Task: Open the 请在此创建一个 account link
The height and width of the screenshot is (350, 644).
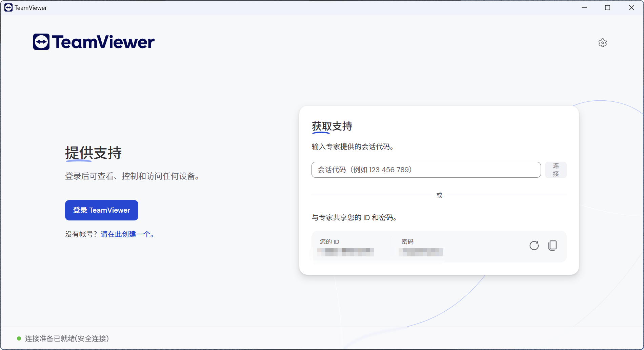Action: [125, 234]
